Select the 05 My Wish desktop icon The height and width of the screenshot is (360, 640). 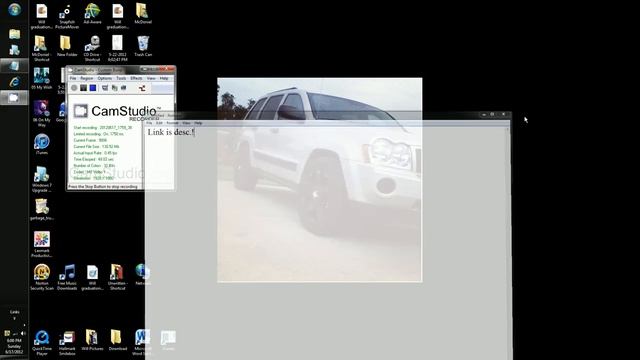[x=41, y=79]
